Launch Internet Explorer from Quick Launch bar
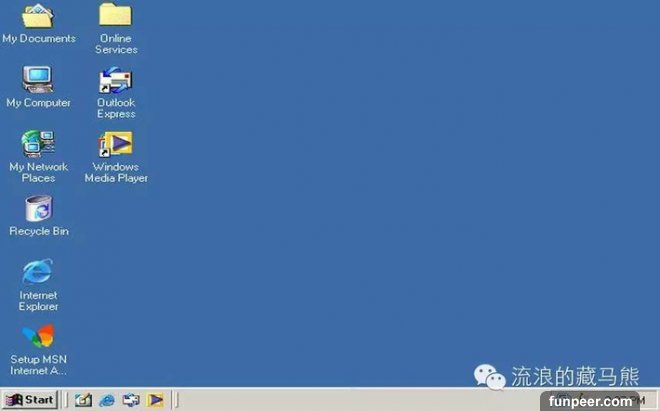 [x=107, y=400]
